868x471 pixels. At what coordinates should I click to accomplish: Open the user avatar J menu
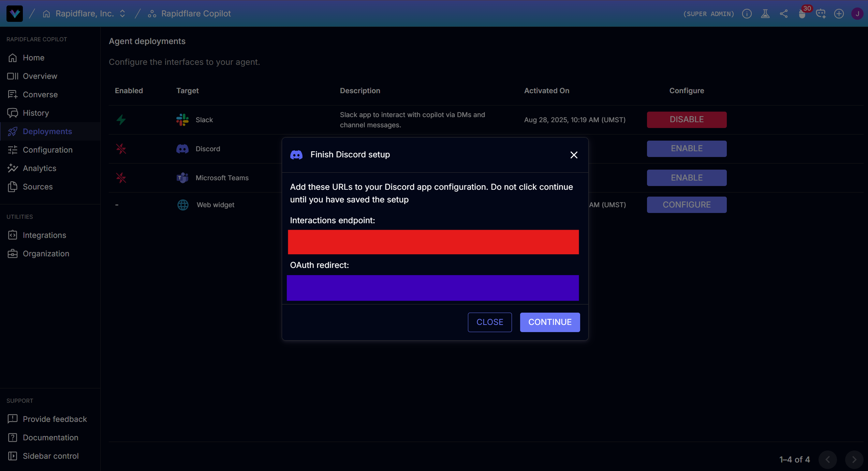[x=857, y=14]
